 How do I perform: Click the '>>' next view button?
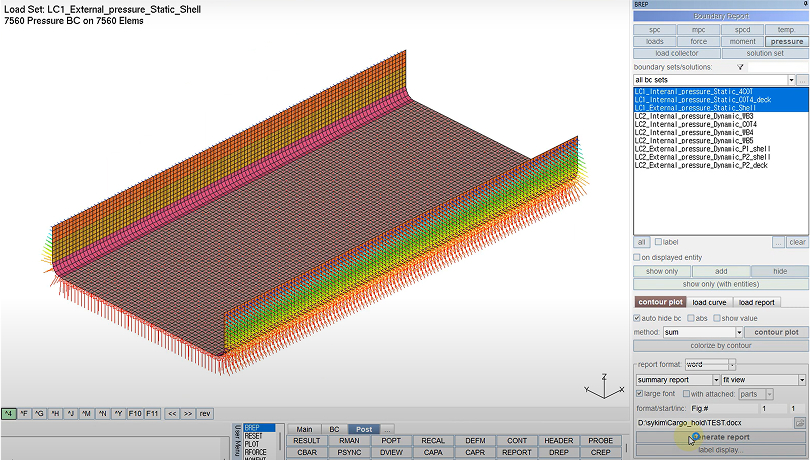[x=187, y=413]
